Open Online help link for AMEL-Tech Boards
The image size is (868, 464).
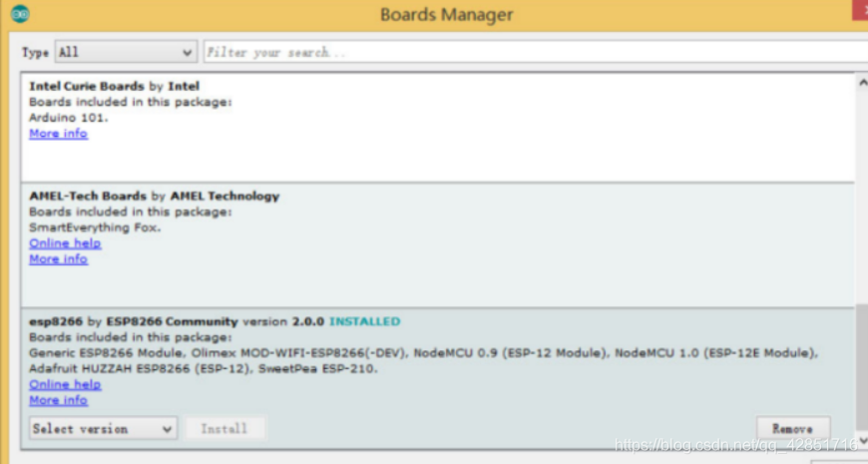coord(65,243)
